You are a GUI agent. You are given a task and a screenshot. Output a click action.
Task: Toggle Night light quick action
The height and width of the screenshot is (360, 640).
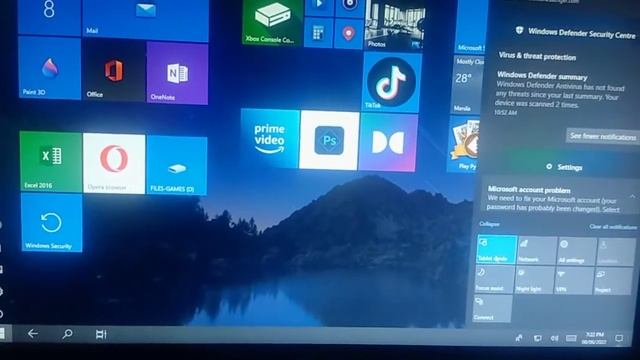534,280
